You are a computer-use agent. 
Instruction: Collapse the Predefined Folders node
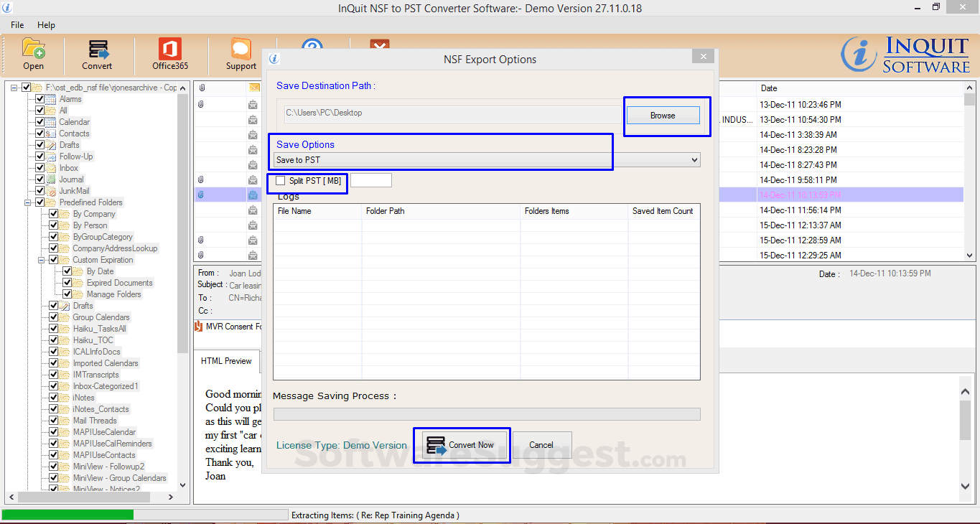(28, 202)
